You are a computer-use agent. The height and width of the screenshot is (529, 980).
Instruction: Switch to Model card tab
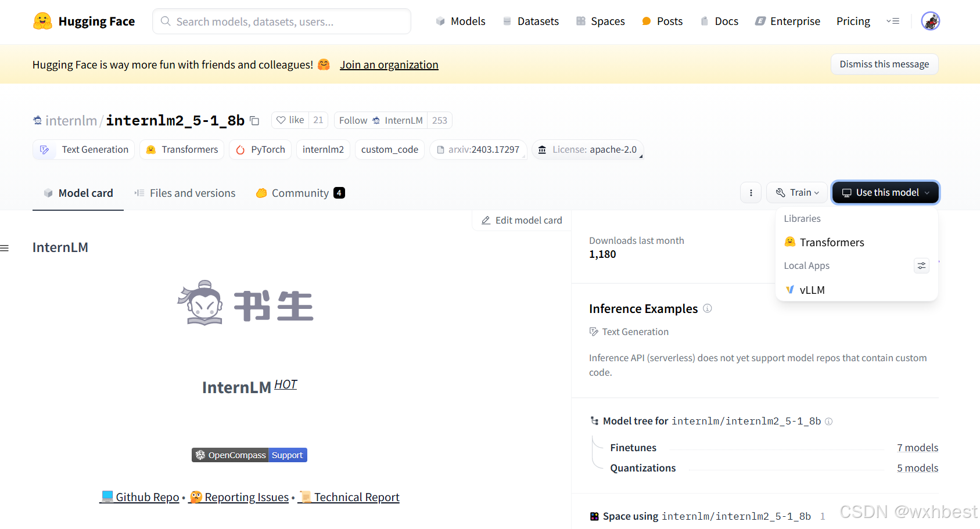78,193
